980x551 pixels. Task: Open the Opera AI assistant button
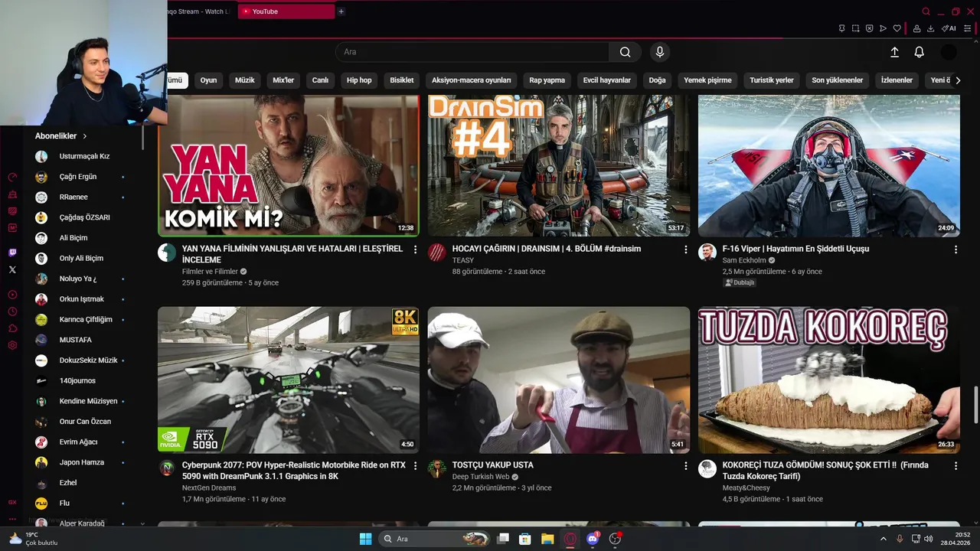(949, 28)
